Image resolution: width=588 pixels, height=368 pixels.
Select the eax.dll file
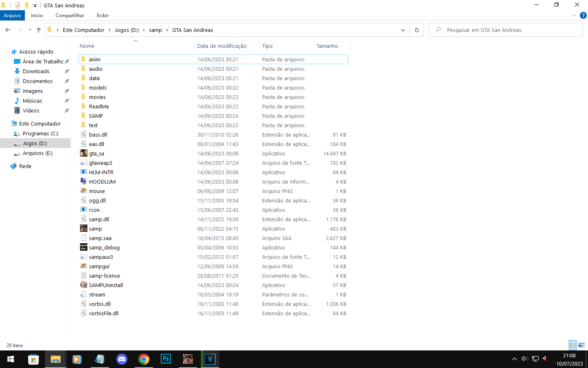point(96,144)
